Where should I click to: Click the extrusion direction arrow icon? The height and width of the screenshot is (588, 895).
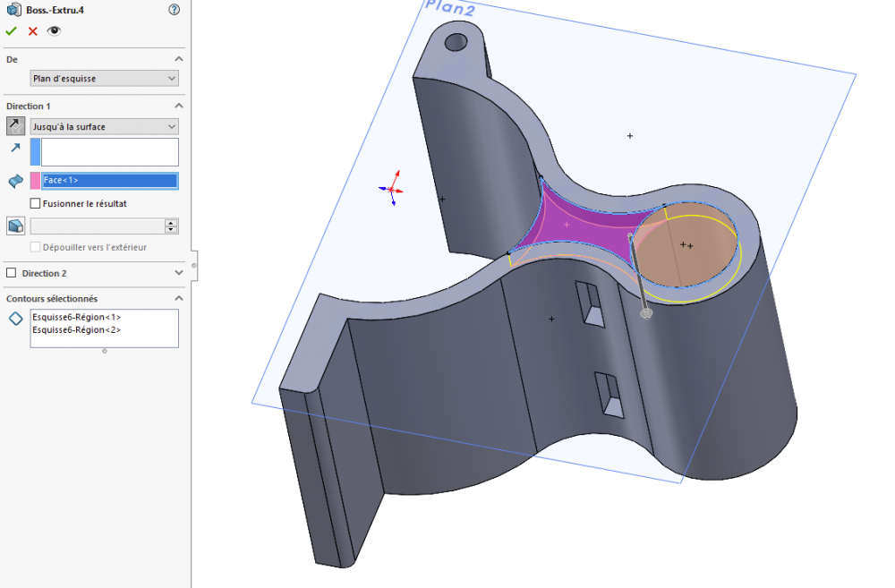coord(15,148)
